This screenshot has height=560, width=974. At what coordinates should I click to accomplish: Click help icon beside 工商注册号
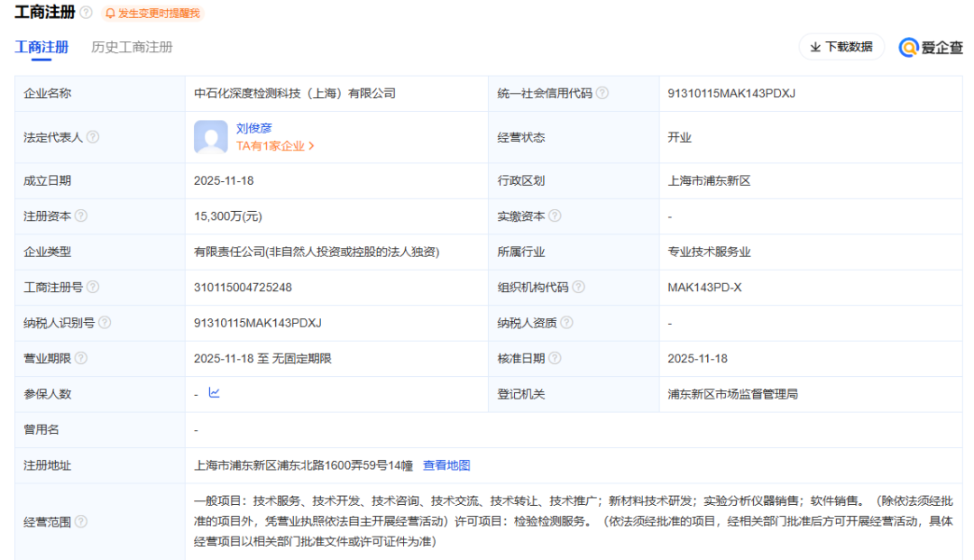[93, 287]
